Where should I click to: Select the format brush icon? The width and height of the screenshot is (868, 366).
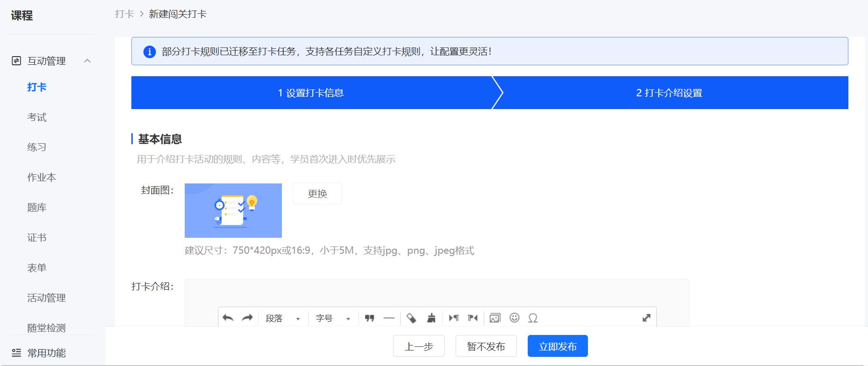(431, 318)
